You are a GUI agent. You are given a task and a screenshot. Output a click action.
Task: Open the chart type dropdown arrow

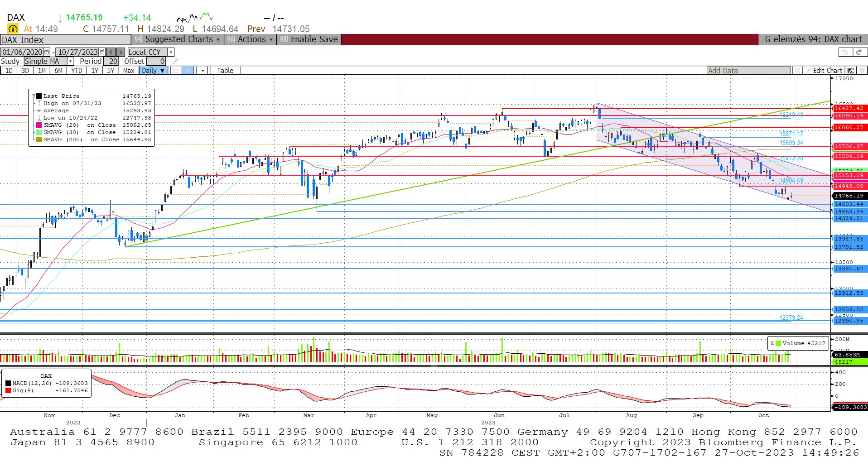[203, 71]
